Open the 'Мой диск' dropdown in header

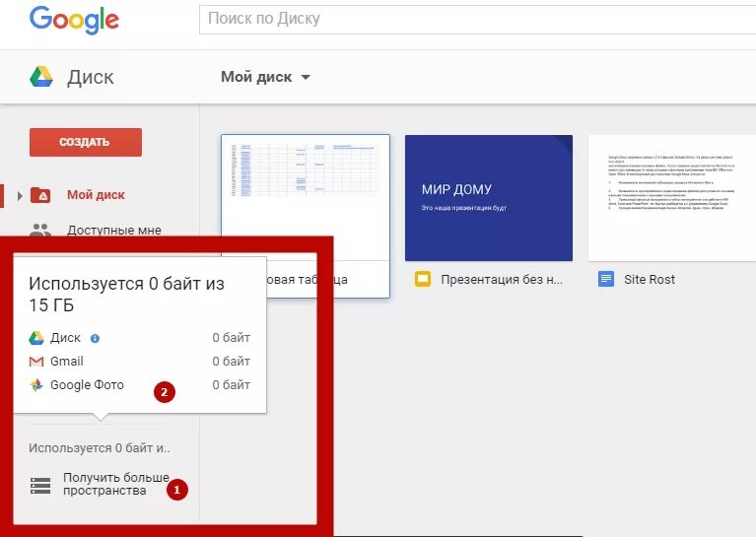tap(266, 77)
